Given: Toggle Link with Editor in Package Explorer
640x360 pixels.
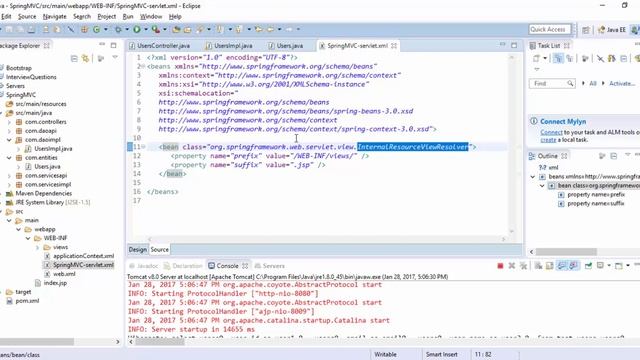Looking at the screenshot, I should coord(85,59).
